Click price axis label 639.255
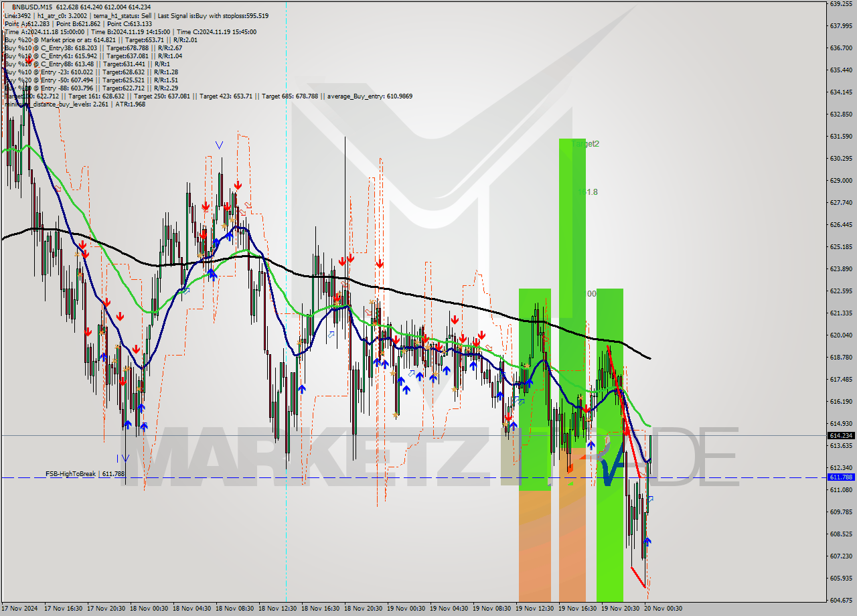This screenshot has height=616, width=857. 841,3
